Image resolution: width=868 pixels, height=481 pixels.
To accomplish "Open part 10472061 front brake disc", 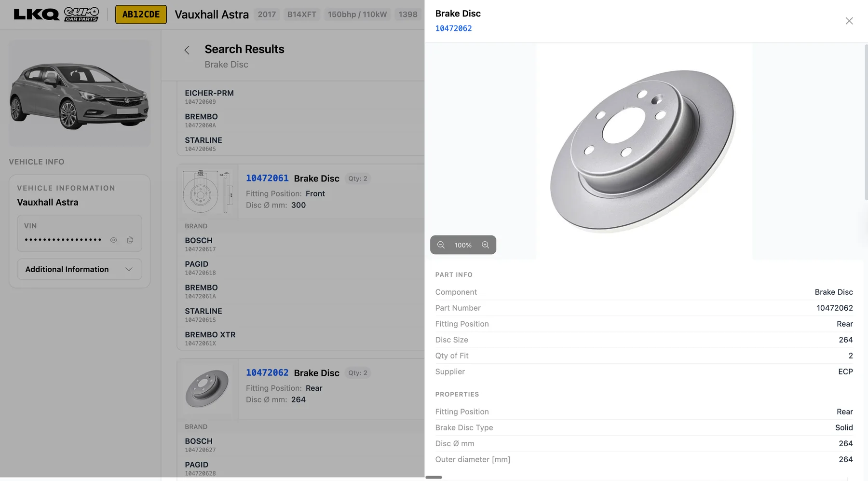I will point(267,178).
